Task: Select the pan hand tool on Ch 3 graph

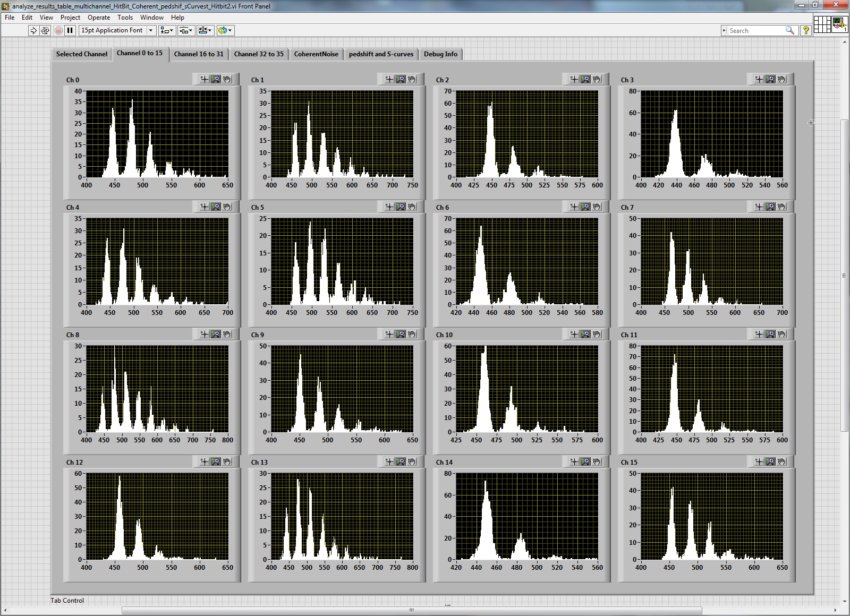Action: coord(781,79)
